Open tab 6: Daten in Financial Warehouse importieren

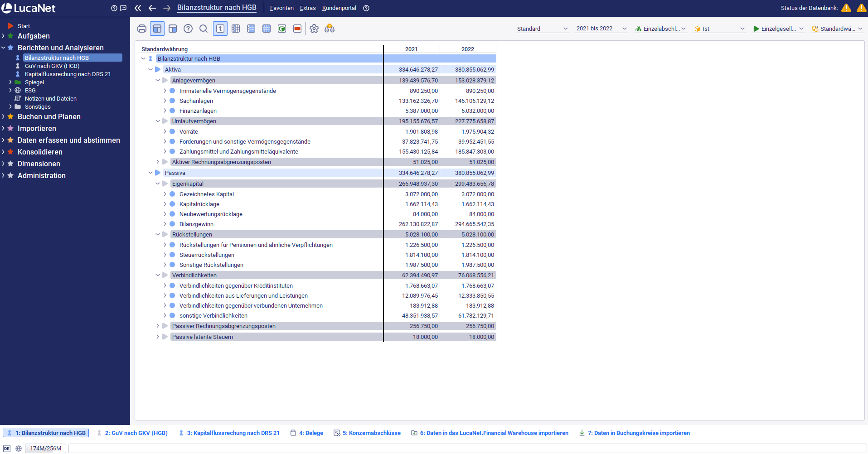click(490, 433)
